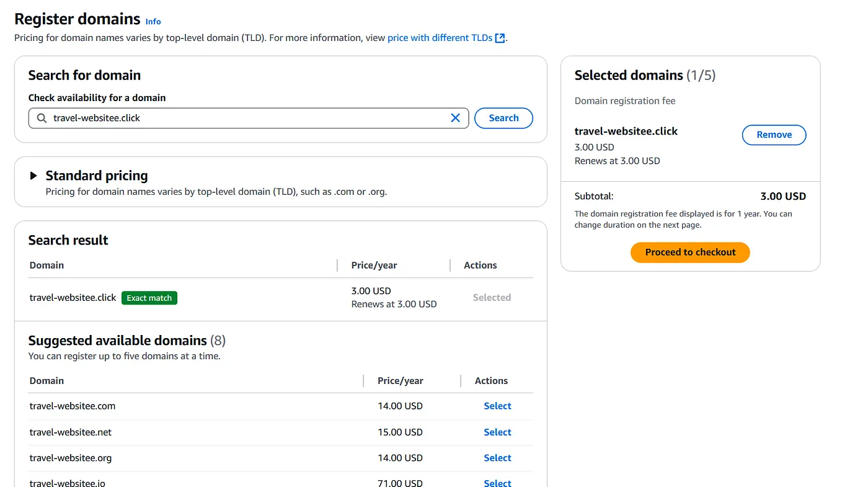Click Price/year header in Search result table
Image resolution: width=868 pixels, height=487 pixels.
374,265
